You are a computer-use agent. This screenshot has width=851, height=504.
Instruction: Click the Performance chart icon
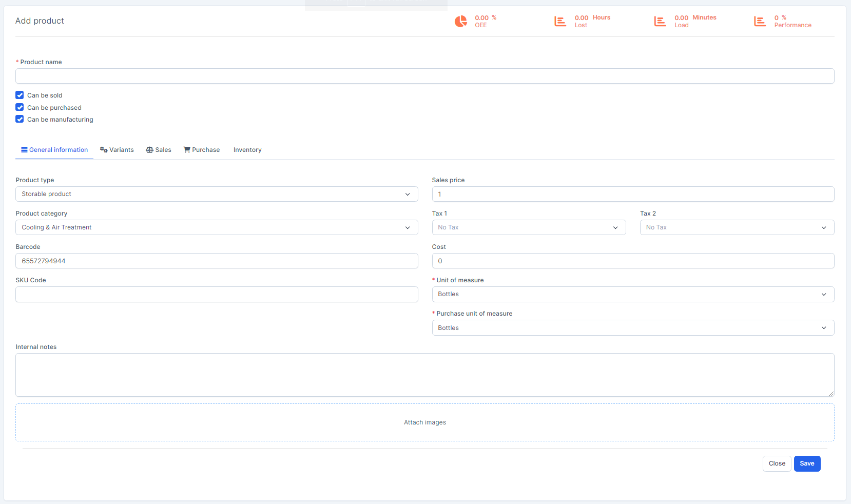tap(760, 21)
